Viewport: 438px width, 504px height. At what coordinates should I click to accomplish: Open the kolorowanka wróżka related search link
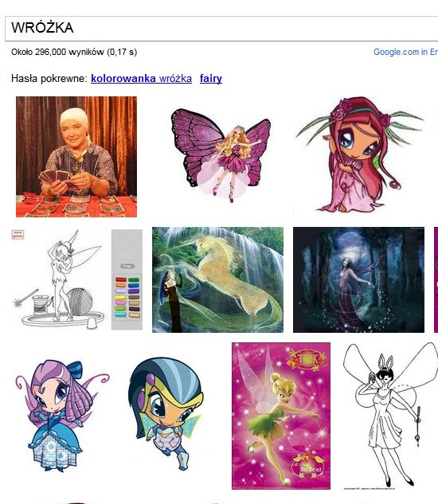[x=141, y=79]
